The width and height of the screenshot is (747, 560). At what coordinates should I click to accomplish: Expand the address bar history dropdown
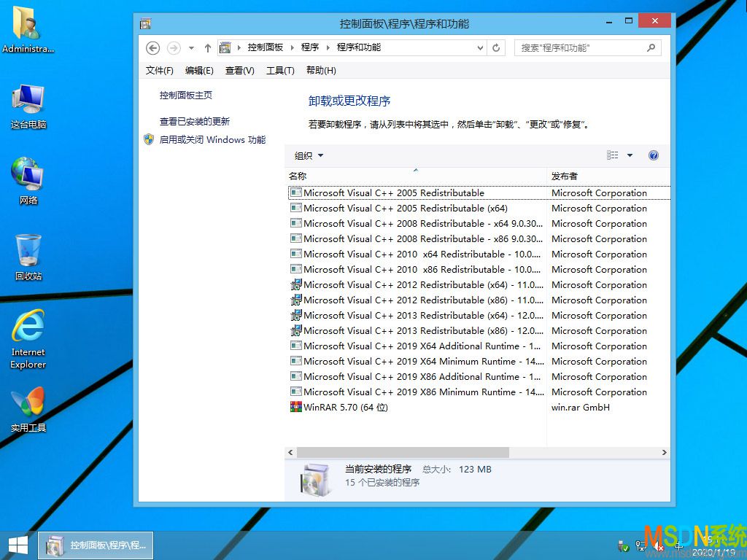click(480, 47)
